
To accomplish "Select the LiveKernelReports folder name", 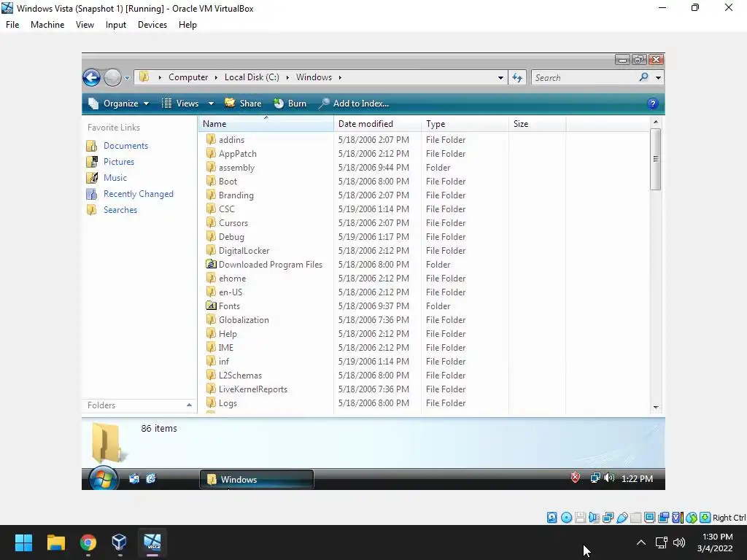I will click(253, 389).
